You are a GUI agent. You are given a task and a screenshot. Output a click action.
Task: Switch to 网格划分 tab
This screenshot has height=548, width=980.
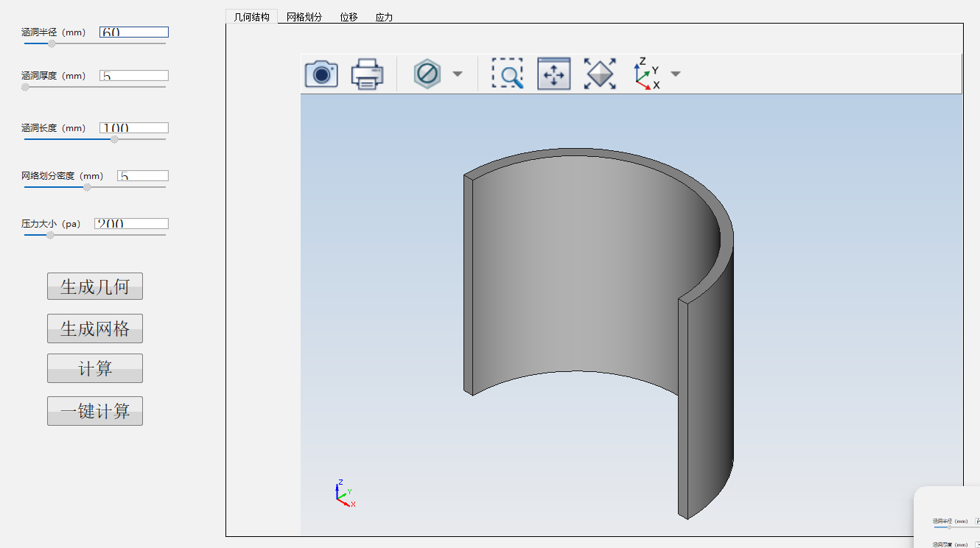point(304,17)
